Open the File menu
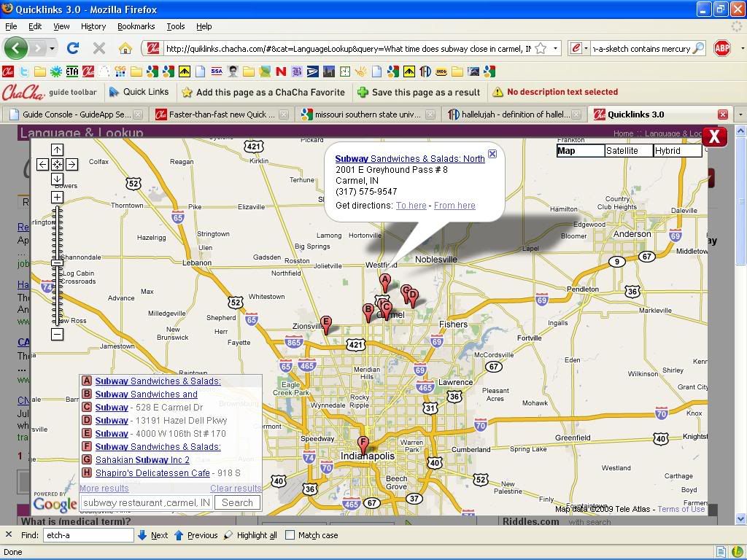Image resolution: width=747 pixels, height=560 pixels. (11, 26)
